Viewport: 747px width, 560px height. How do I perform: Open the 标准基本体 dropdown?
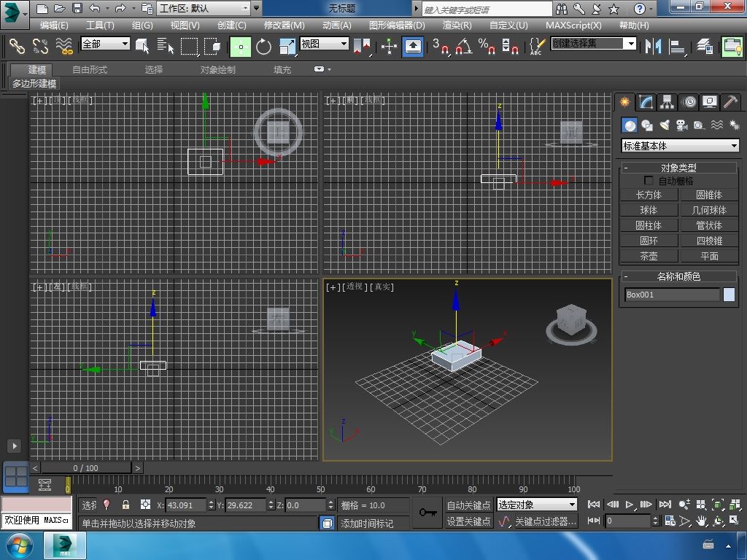click(680, 146)
